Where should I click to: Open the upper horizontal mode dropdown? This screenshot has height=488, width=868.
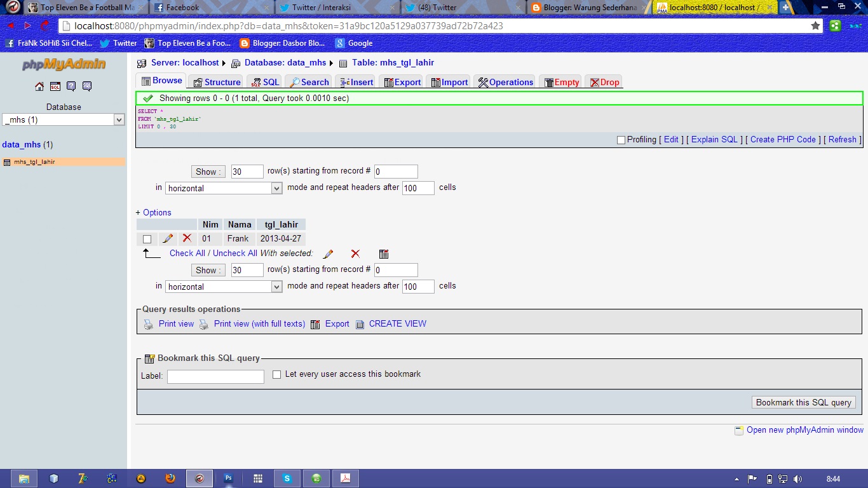(x=224, y=188)
